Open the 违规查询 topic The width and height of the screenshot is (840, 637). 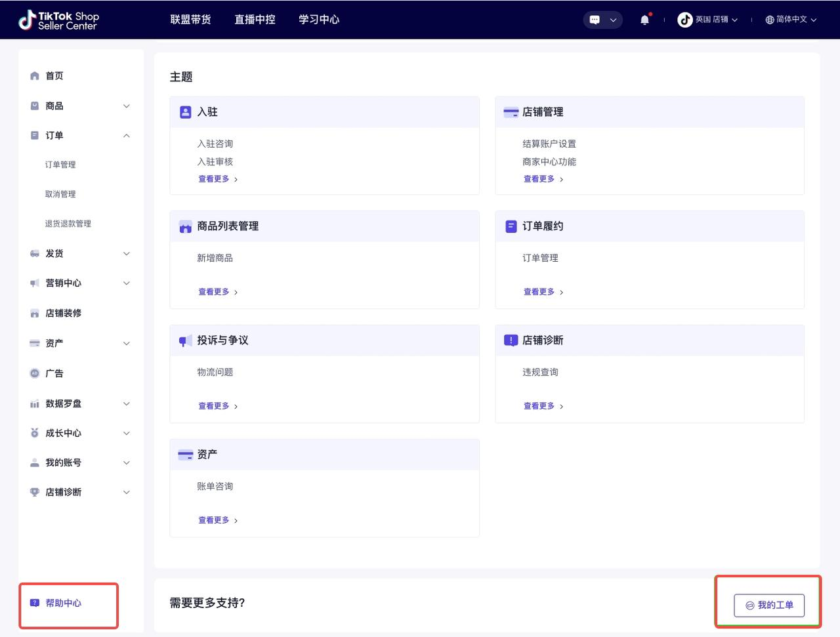click(x=541, y=372)
